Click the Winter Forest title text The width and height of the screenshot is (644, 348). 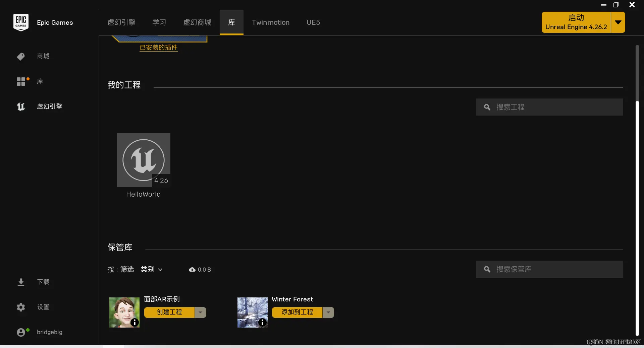(292, 299)
